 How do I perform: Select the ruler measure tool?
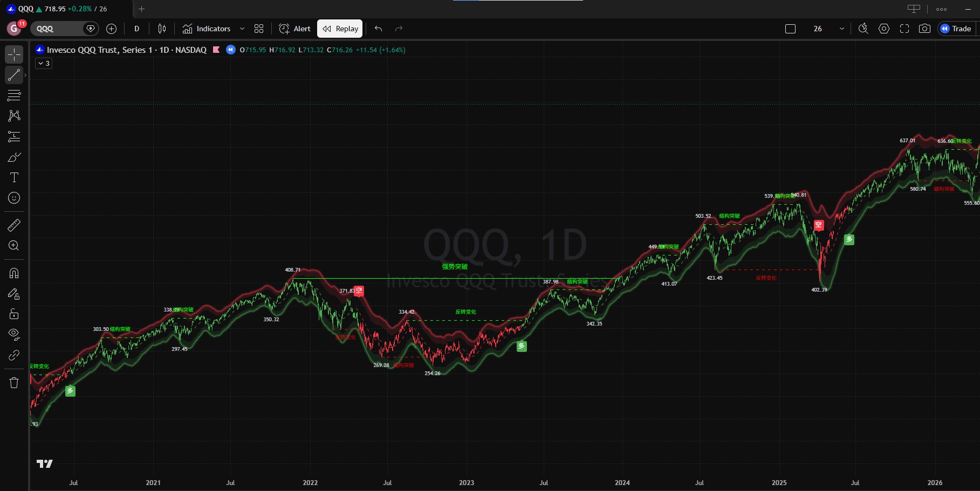(14, 225)
